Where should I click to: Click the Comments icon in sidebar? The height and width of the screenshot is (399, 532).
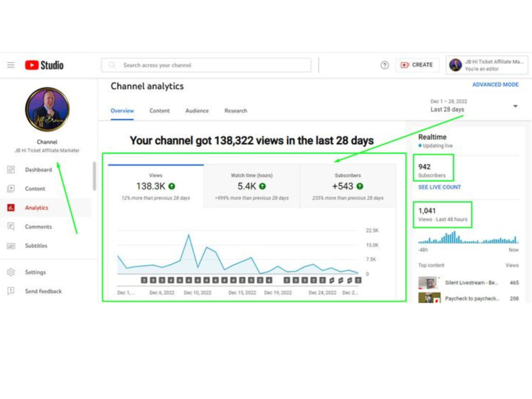pos(11,227)
